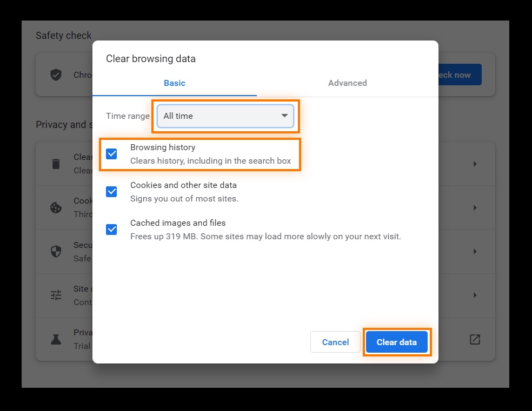The width and height of the screenshot is (532, 411).
Task: Expand the Security row chevron arrow
Action: click(475, 252)
